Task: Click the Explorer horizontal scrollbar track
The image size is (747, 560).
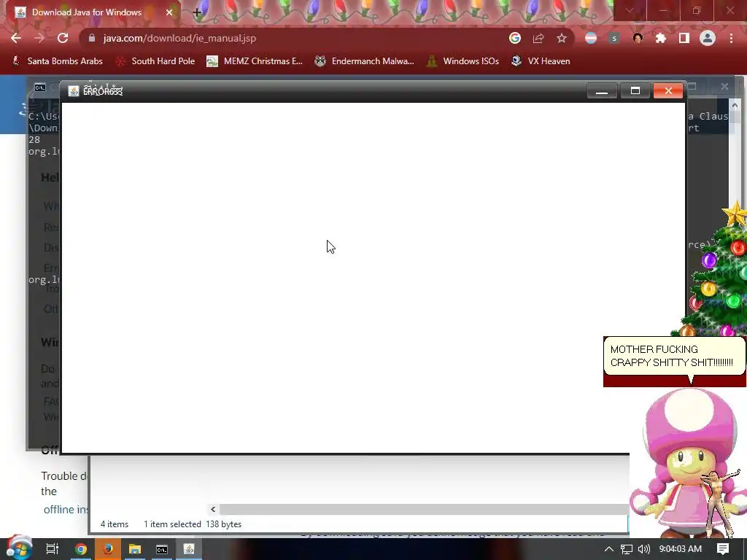Action: (x=424, y=509)
